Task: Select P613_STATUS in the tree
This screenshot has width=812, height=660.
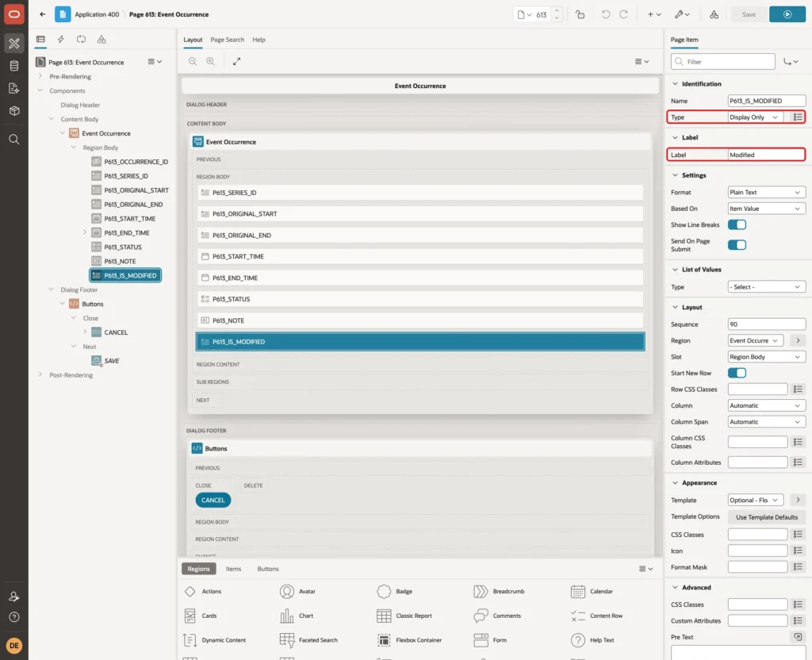Action: 123,247
